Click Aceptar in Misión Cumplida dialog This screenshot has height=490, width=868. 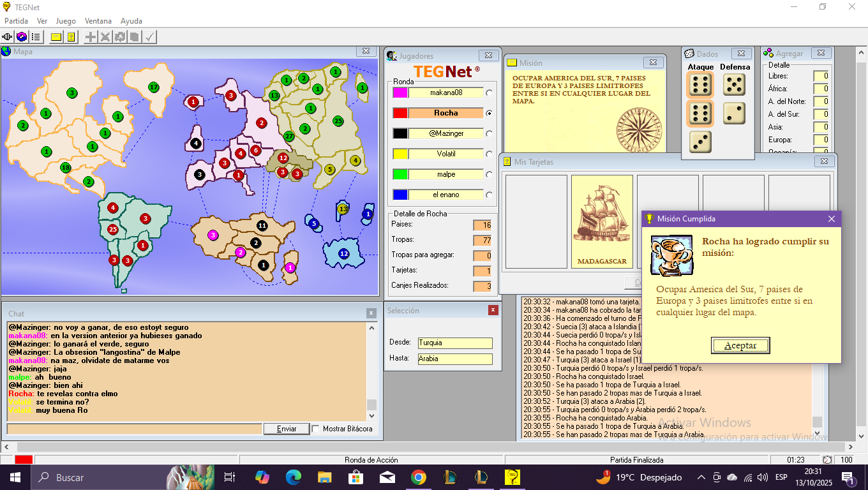pyautogui.click(x=740, y=346)
